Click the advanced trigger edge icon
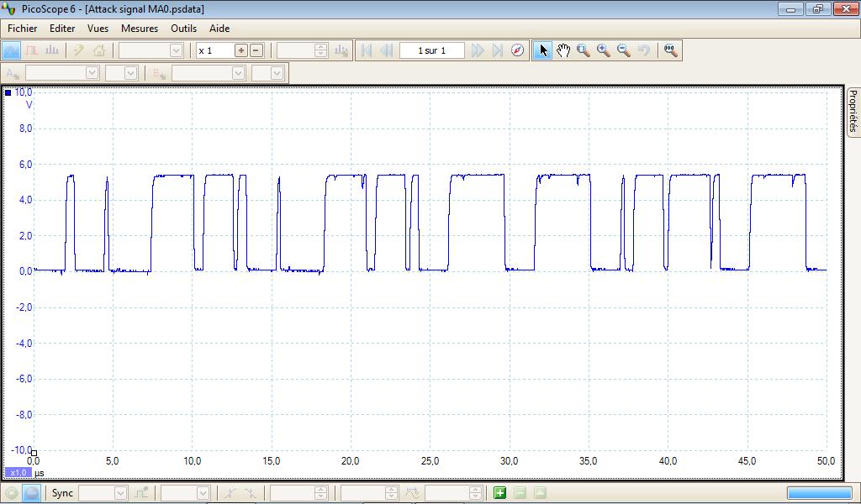Viewport: 861px width, 504px height. (x=141, y=493)
